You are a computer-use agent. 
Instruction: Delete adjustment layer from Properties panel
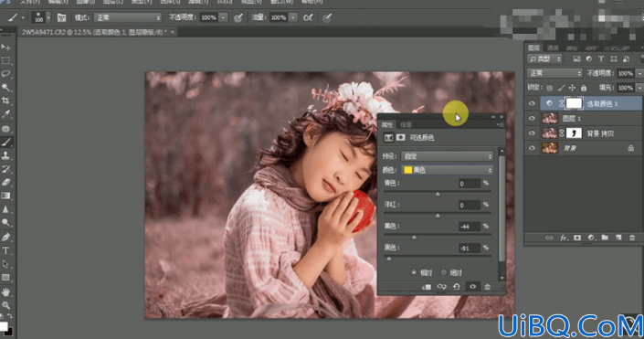[488, 287]
